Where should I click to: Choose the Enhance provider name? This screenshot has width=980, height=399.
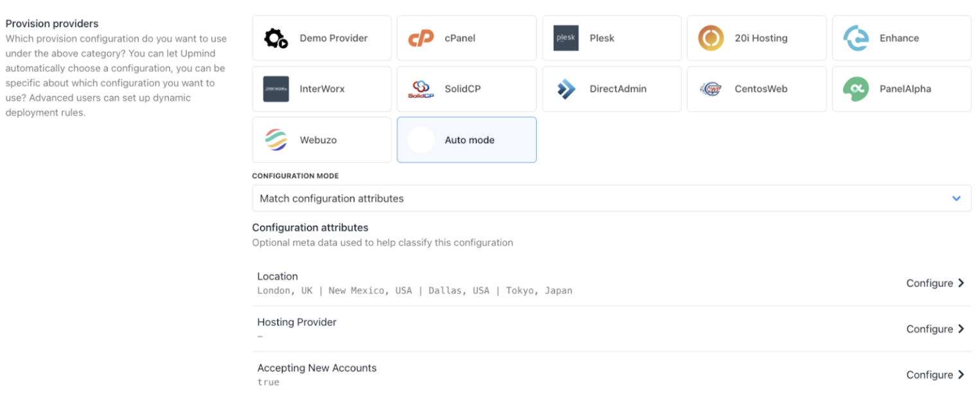[x=899, y=38]
